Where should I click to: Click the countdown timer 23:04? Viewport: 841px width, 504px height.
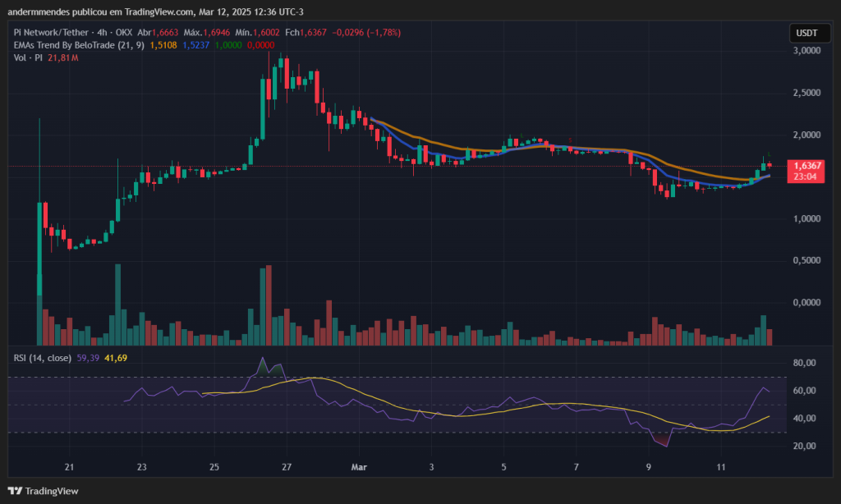pos(806,176)
